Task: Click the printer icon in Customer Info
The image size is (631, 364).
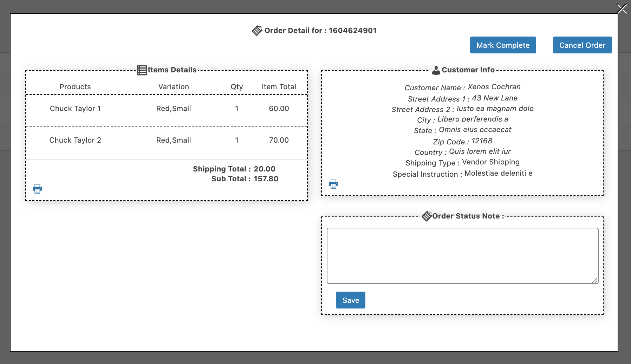Action: pyautogui.click(x=333, y=184)
